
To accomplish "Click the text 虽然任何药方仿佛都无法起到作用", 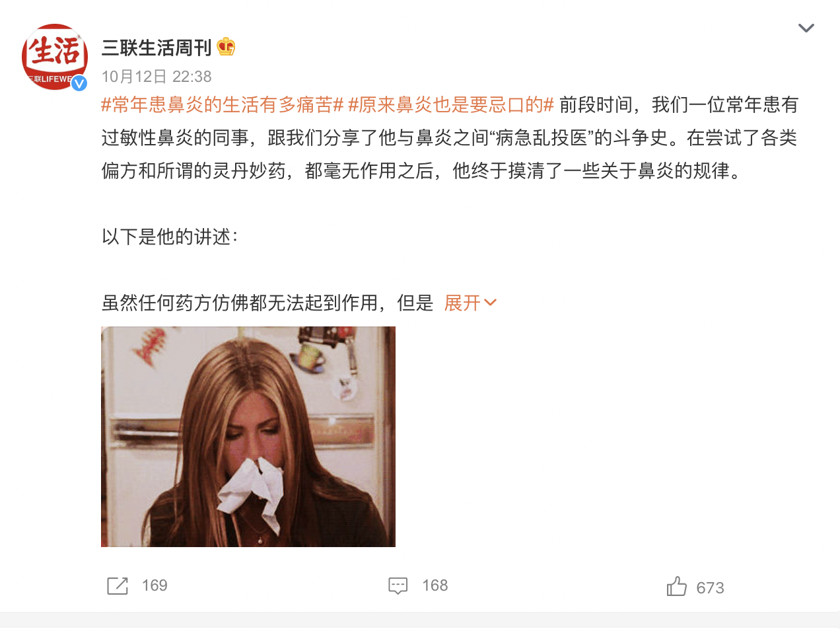I will 240,303.
